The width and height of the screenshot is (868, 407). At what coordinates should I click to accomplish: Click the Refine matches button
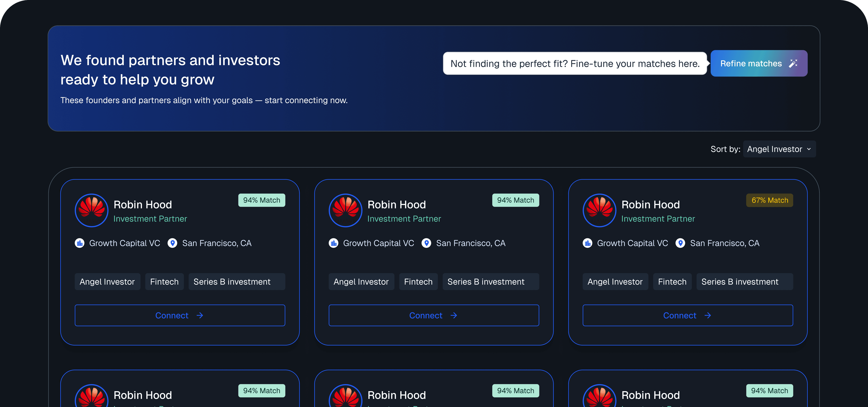click(759, 63)
